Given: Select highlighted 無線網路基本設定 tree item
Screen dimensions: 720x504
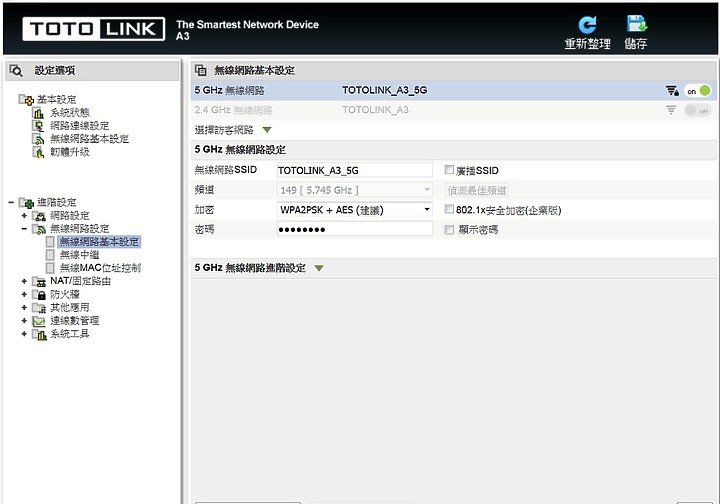Looking at the screenshot, I should coord(99,242).
